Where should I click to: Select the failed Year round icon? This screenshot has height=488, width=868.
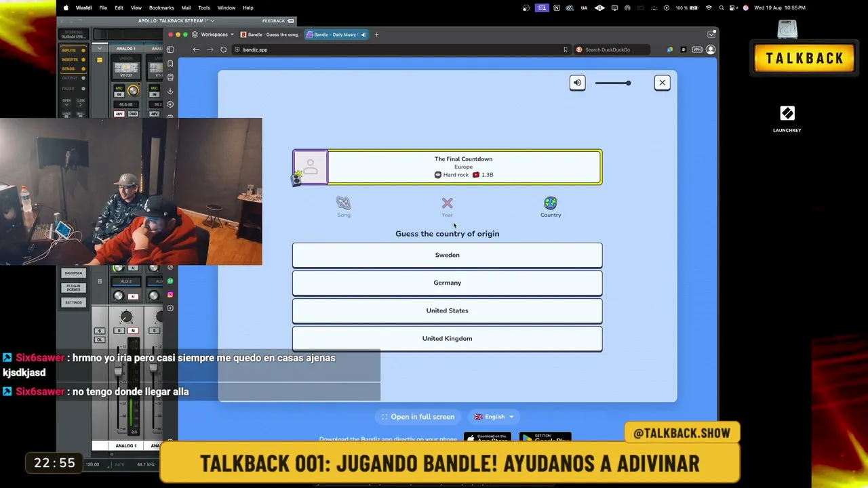(x=447, y=207)
